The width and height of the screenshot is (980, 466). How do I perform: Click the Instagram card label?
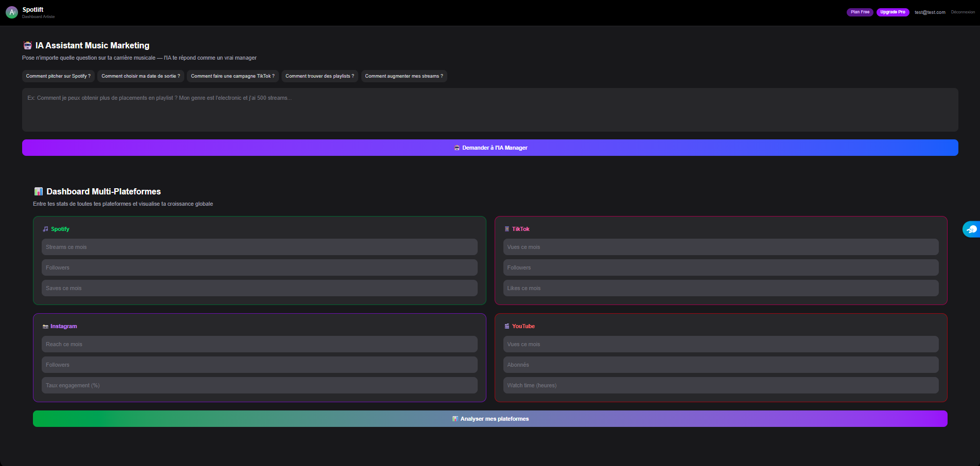[64, 326]
